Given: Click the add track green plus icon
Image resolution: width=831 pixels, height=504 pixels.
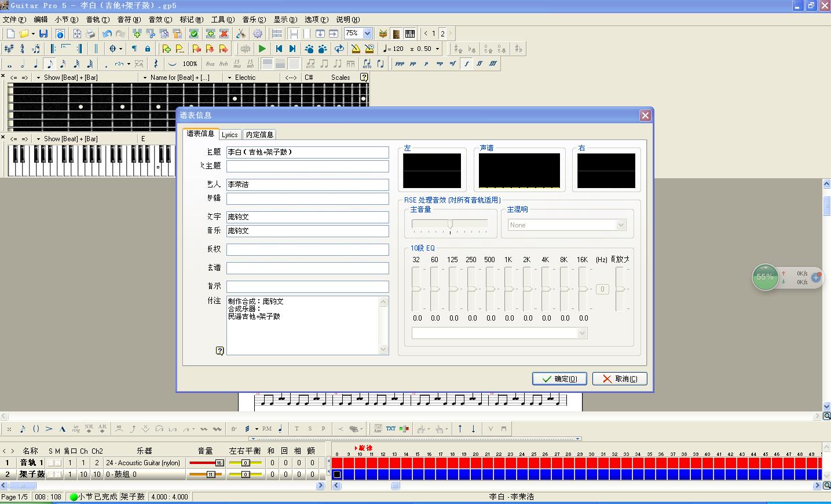Looking at the screenshot, I should point(211,34).
